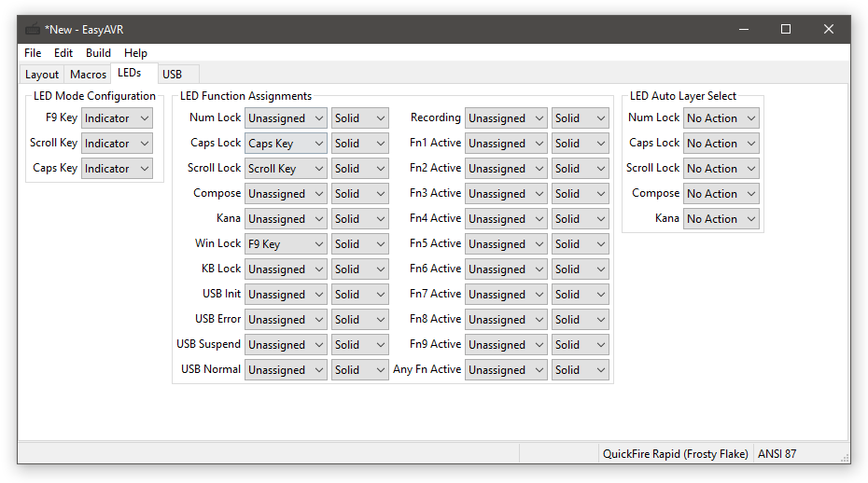Open the Help menu
The width and height of the screenshot is (868, 483).
pos(135,53)
